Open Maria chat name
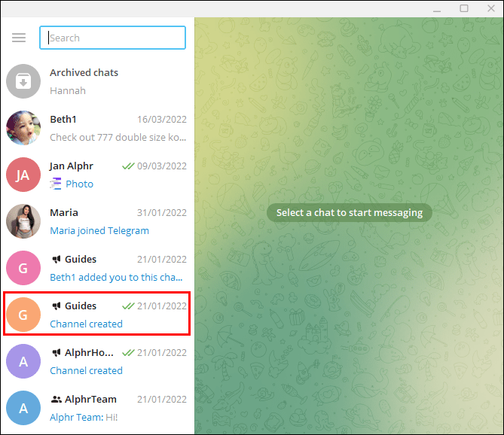 (x=64, y=212)
